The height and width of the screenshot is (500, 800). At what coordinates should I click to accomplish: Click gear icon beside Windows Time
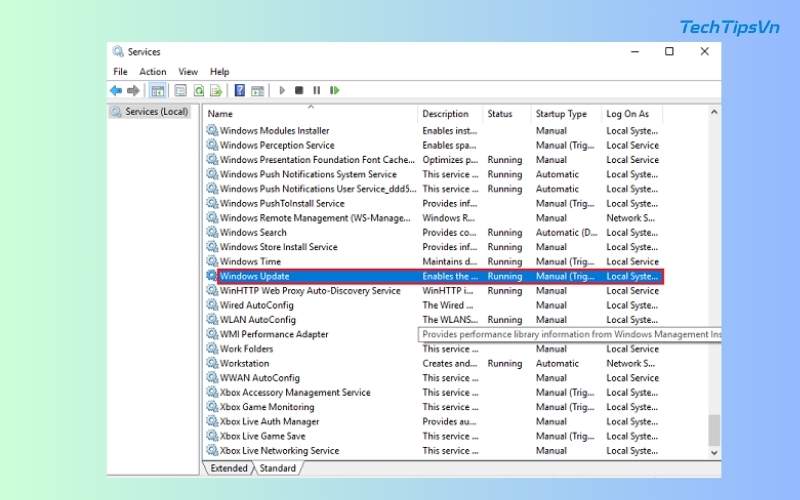(212, 261)
